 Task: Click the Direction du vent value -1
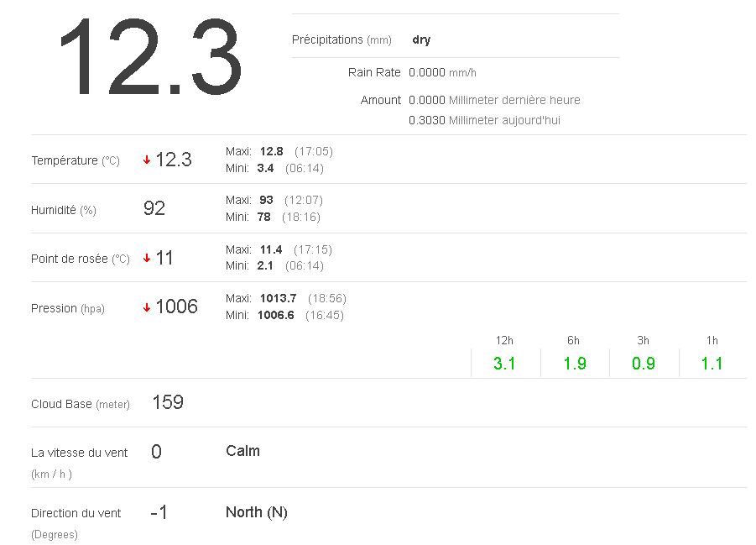[159, 512]
